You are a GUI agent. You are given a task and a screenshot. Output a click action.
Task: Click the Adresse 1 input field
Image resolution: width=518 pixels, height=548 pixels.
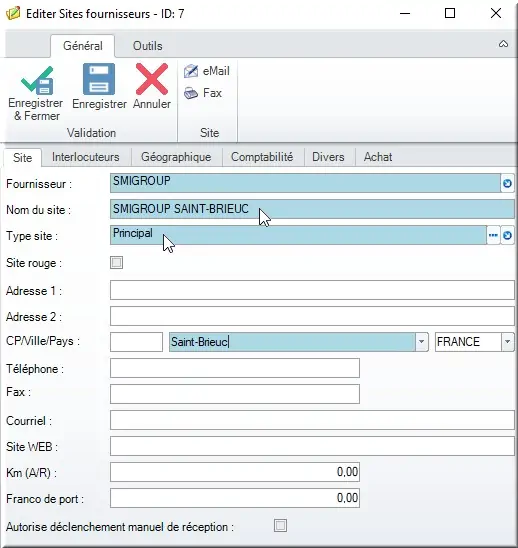312,290
